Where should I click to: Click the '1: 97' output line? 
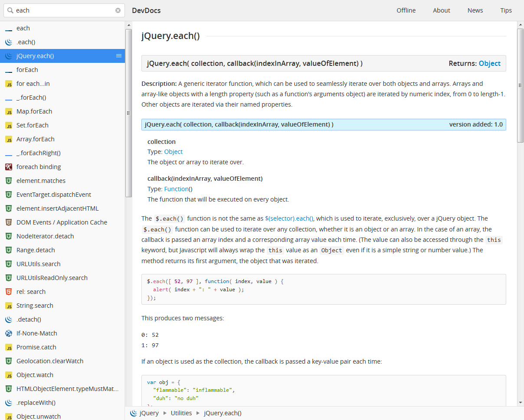point(150,345)
